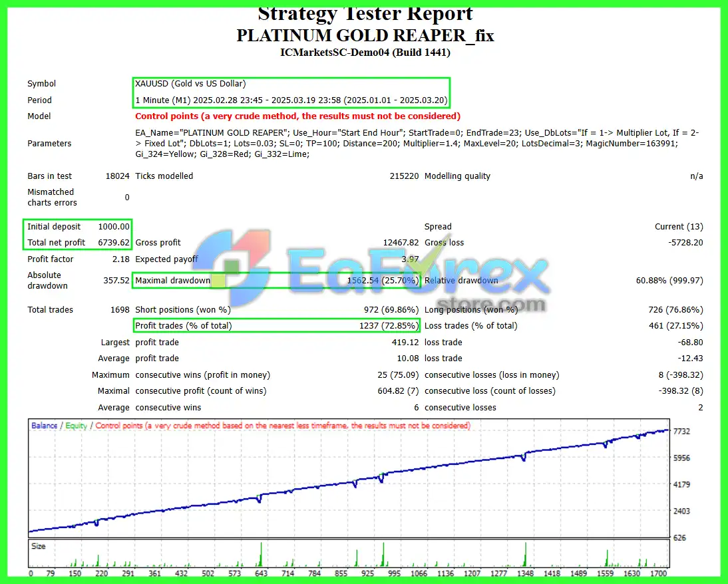This screenshot has width=728, height=584.
Task: Click the "consecutive wins (profit in money)" label
Action: pos(202,374)
